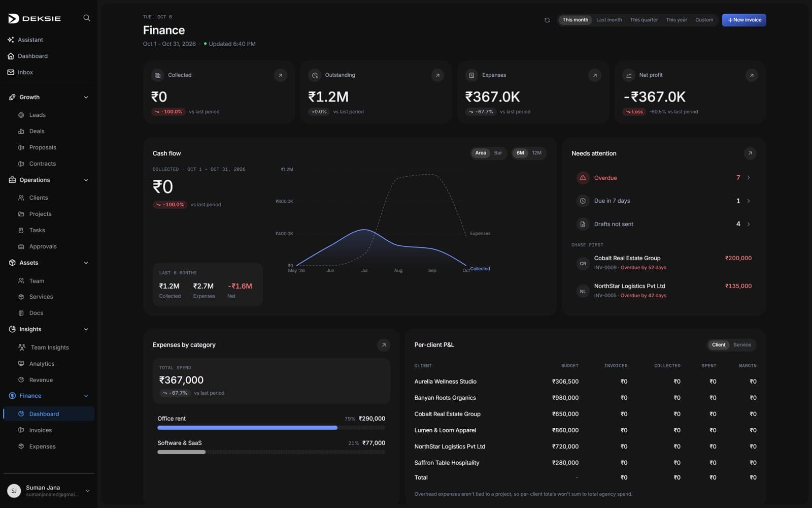812x508 pixels.
Task: Open Outstanding card arrow icon
Action: [x=437, y=75]
